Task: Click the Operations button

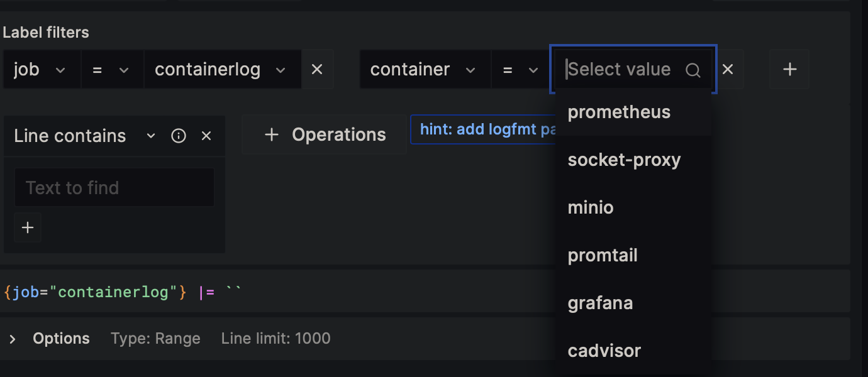Action: point(325,134)
